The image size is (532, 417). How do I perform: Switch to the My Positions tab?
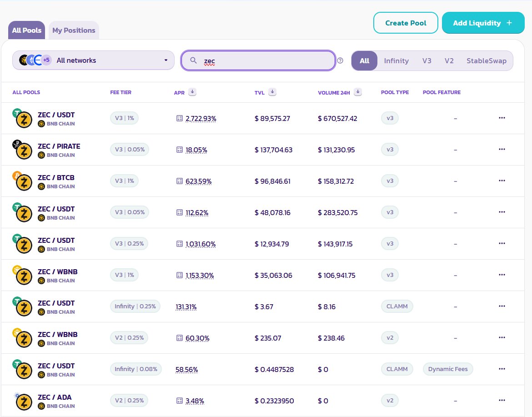(x=74, y=30)
